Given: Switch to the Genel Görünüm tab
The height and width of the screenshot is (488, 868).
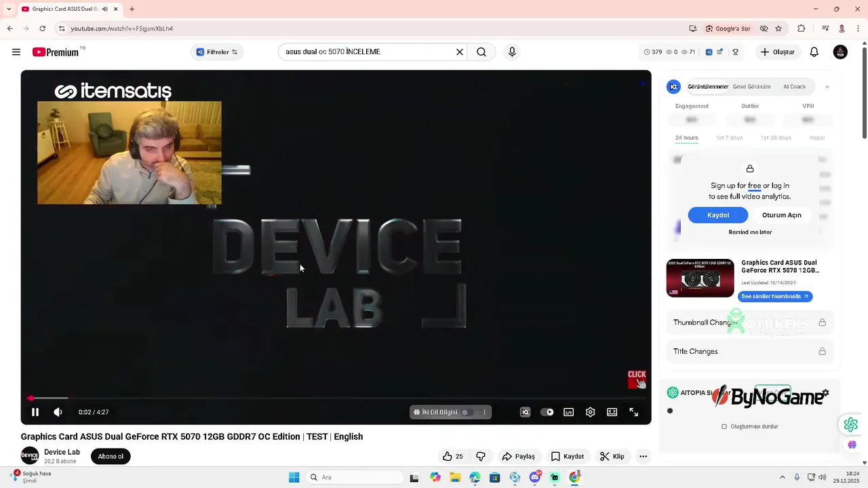Looking at the screenshot, I should [751, 87].
